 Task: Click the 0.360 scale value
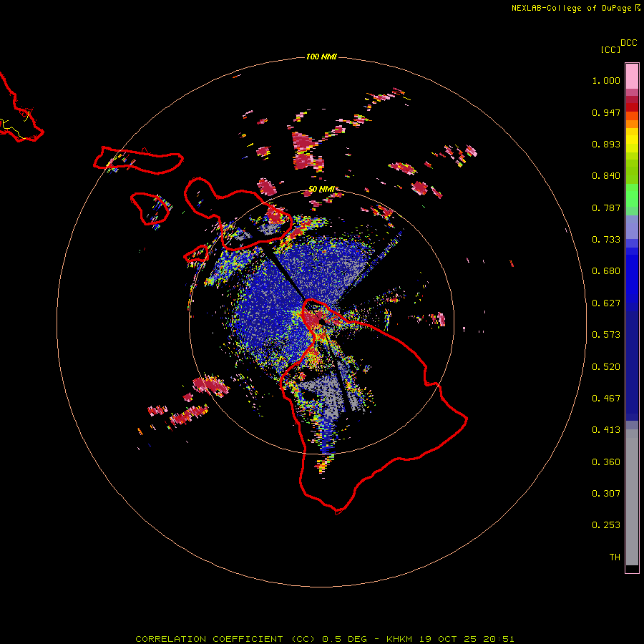click(x=606, y=462)
